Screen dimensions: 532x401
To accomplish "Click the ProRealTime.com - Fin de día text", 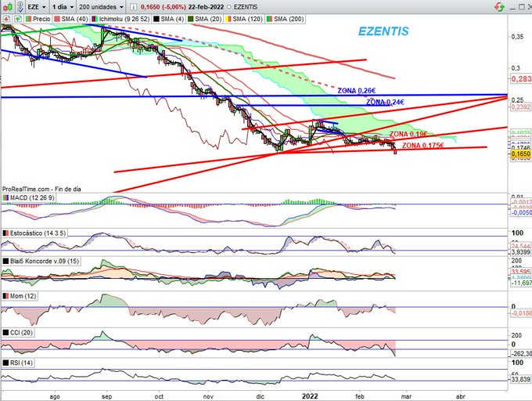I will coord(41,189).
